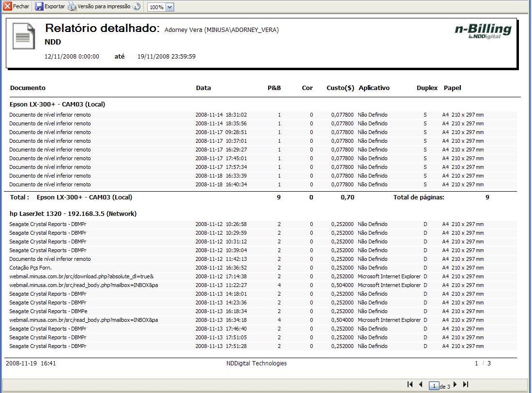
Task: Click the report document icon in header
Action: click(x=24, y=36)
